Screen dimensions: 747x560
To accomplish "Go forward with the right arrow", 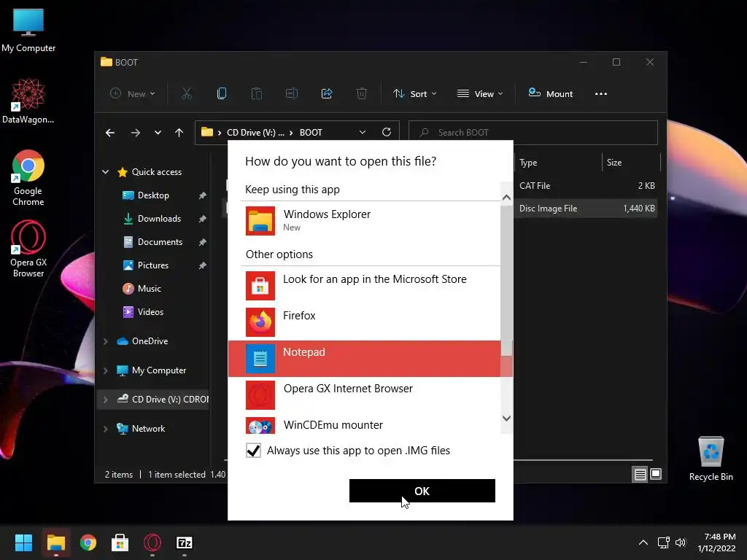I will 136,133.
